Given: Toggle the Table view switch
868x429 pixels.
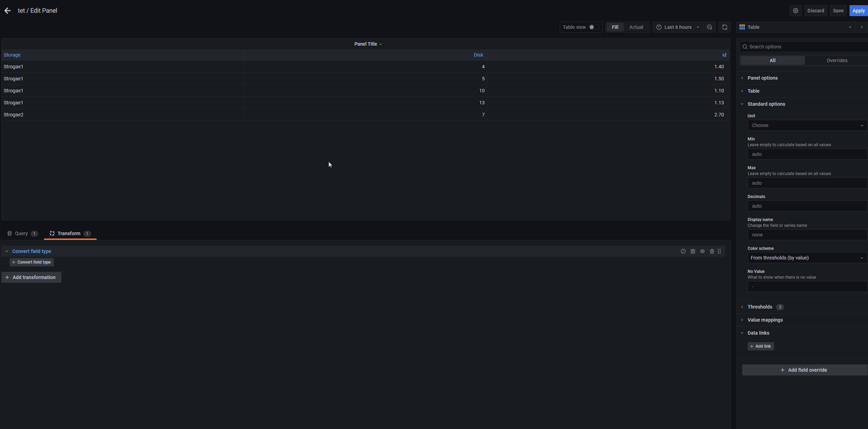Looking at the screenshot, I should pyautogui.click(x=594, y=27).
